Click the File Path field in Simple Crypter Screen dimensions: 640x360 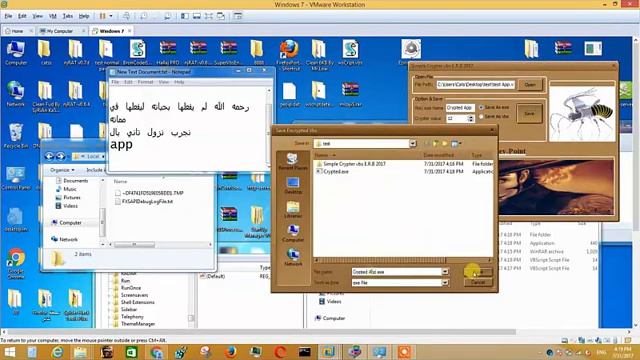click(476, 84)
